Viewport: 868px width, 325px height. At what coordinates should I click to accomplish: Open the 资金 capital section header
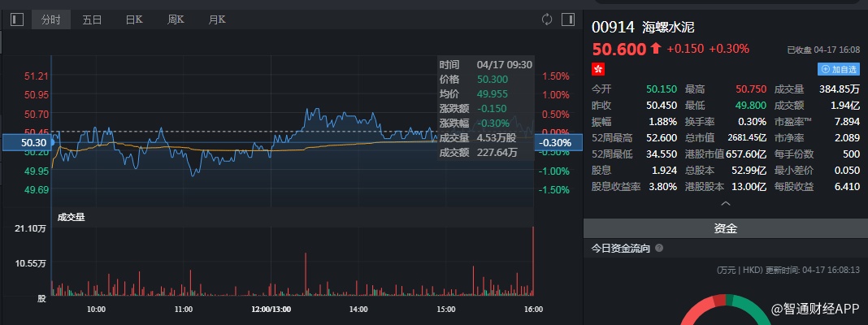click(x=725, y=229)
